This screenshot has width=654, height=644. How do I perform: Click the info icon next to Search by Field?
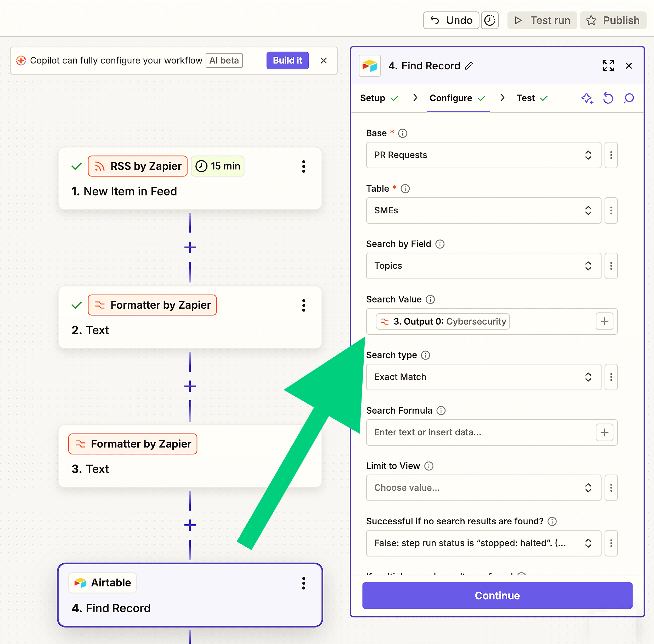pyautogui.click(x=440, y=244)
